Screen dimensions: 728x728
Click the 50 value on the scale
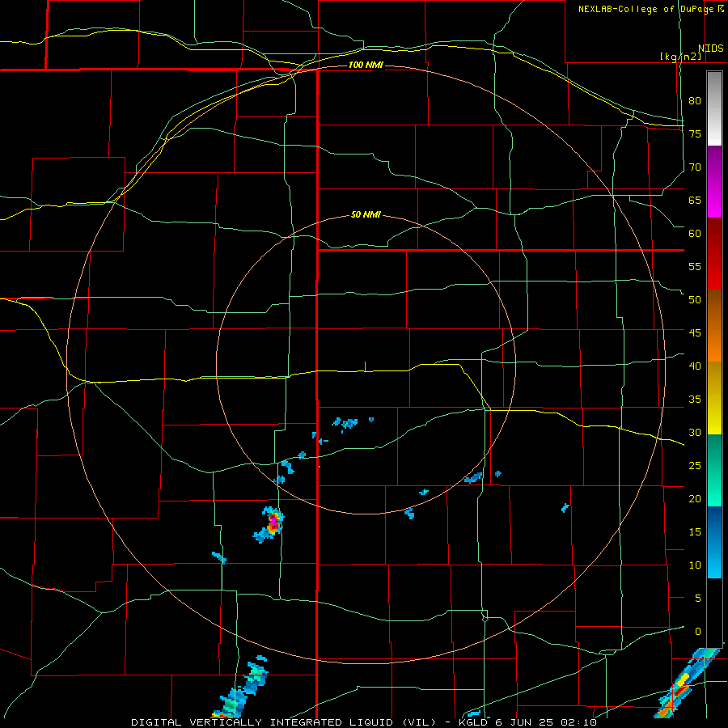tap(695, 299)
